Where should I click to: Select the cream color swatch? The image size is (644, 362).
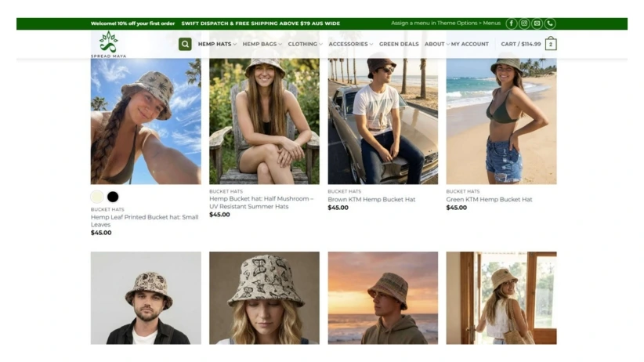(97, 197)
